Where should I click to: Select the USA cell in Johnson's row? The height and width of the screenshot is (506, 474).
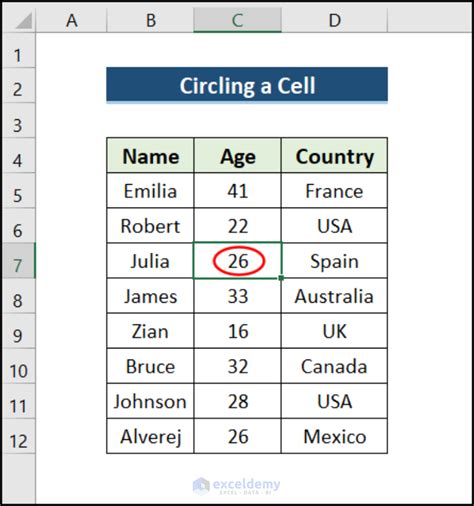[x=334, y=401]
